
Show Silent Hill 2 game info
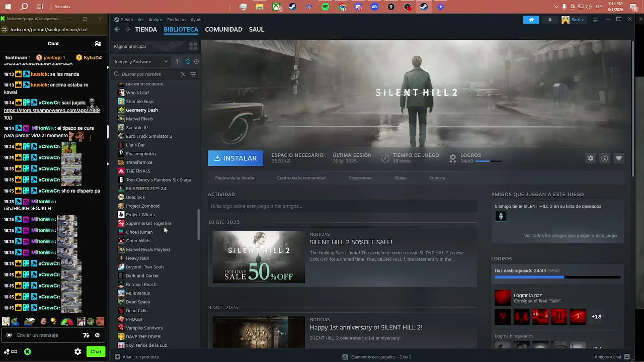[x=605, y=158]
